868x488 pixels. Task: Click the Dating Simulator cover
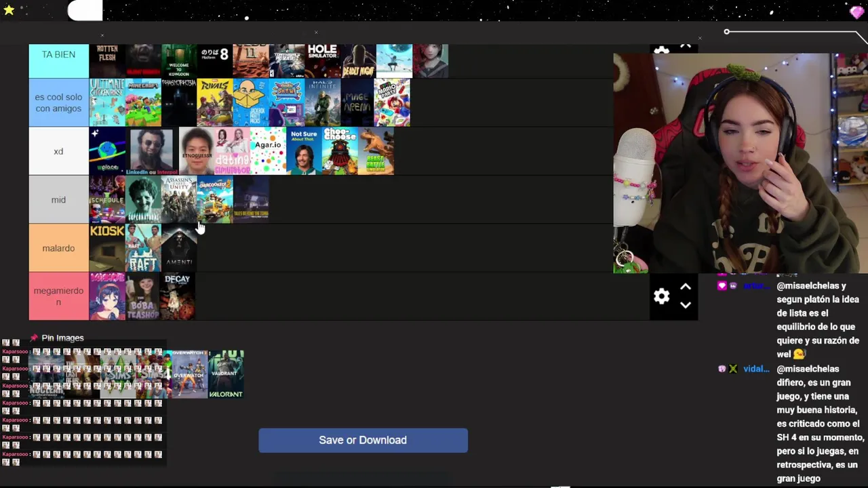(x=233, y=151)
